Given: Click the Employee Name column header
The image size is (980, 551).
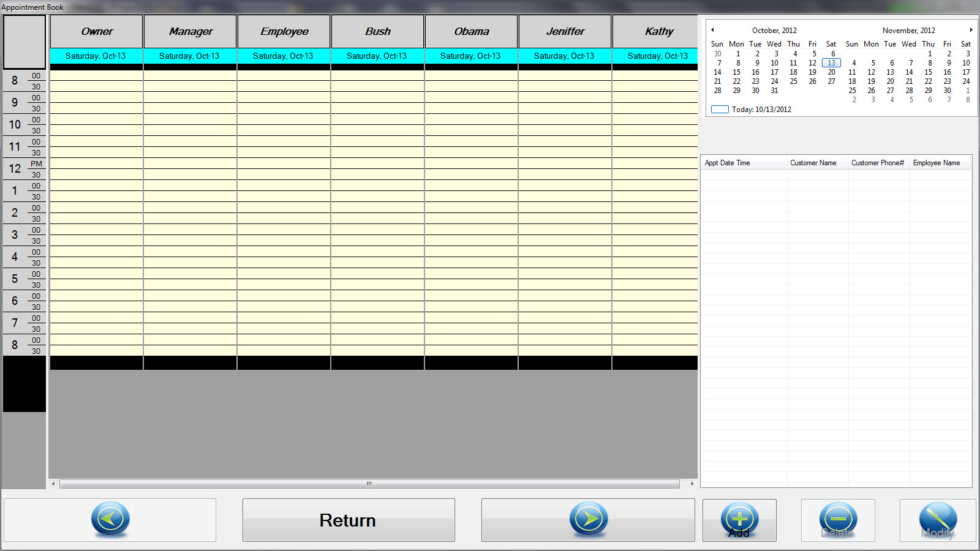Looking at the screenshot, I should [936, 163].
